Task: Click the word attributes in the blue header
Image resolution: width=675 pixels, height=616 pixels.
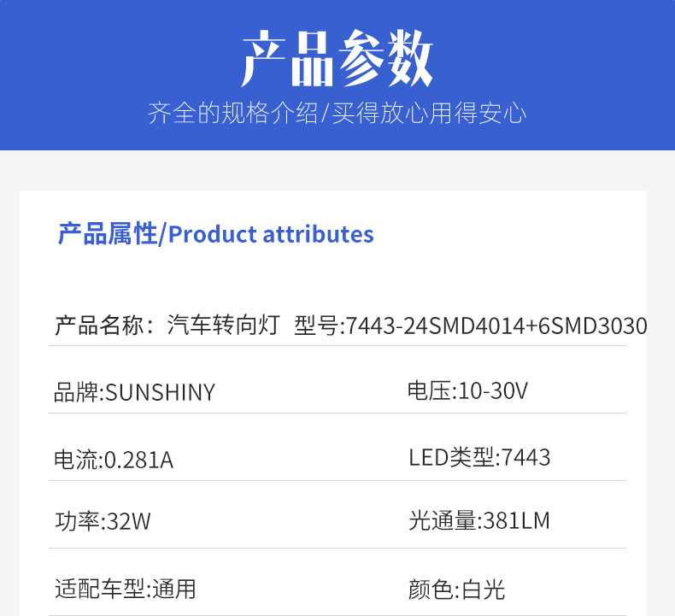Action: pos(318,235)
